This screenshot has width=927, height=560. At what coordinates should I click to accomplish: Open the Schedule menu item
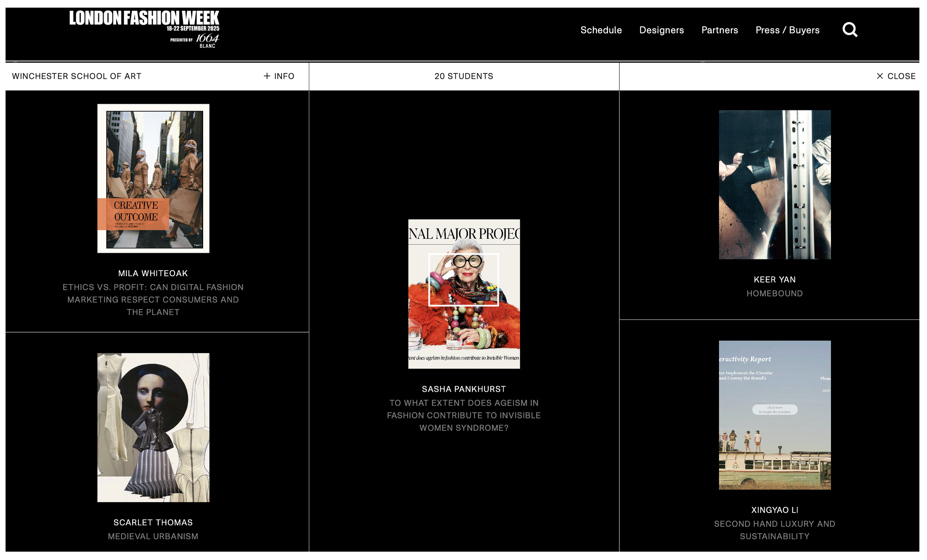point(601,30)
